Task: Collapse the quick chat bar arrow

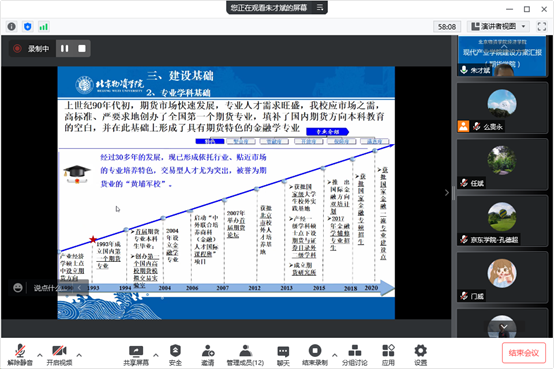Action: point(79,288)
